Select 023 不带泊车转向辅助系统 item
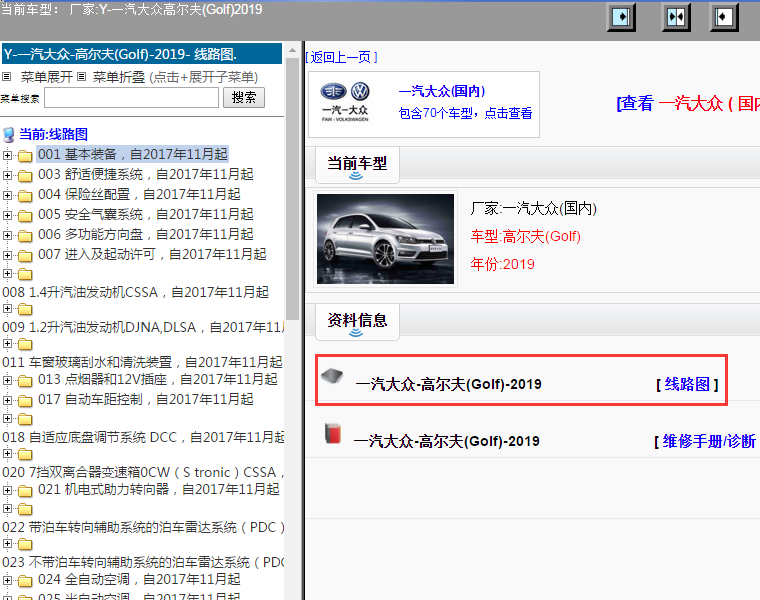The image size is (760, 600). click(143, 563)
